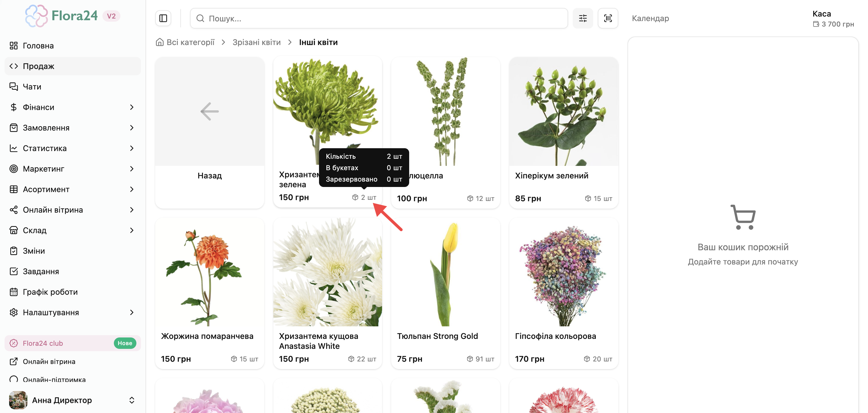Toggle the sidebar panel icon
The height and width of the screenshot is (413, 868).
pos(163,18)
